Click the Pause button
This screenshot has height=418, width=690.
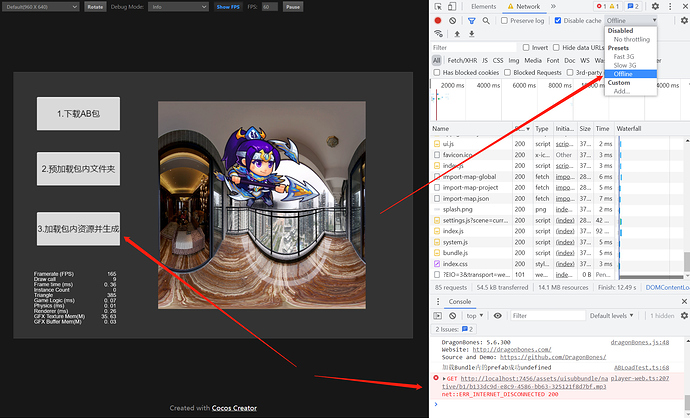tap(293, 7)
